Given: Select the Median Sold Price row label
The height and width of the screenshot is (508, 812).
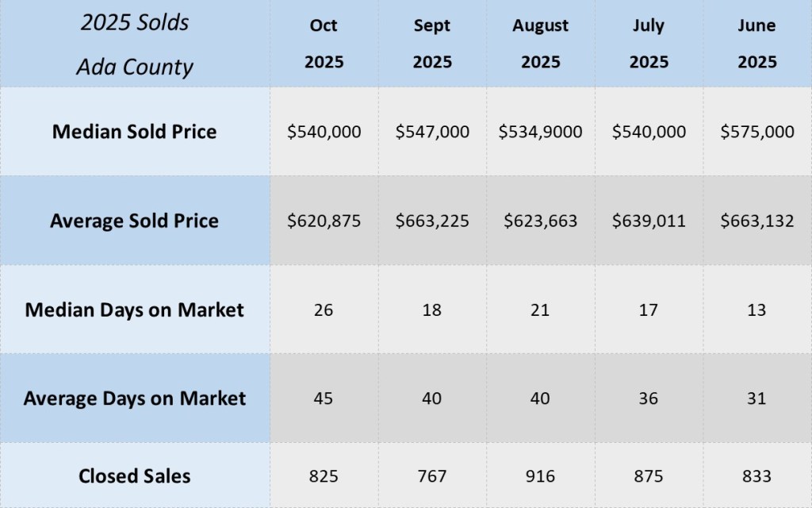Looking at the screenshot, I should click(134, 132).
